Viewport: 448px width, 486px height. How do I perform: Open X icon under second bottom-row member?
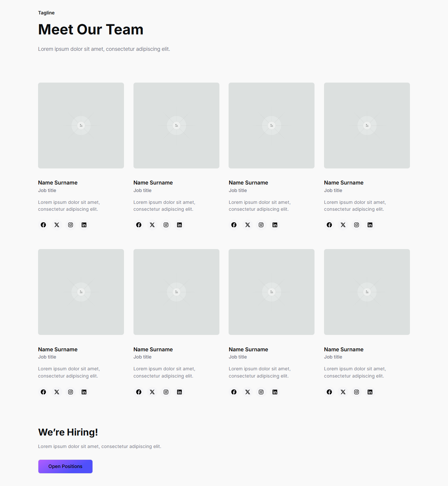coord(152,392)
